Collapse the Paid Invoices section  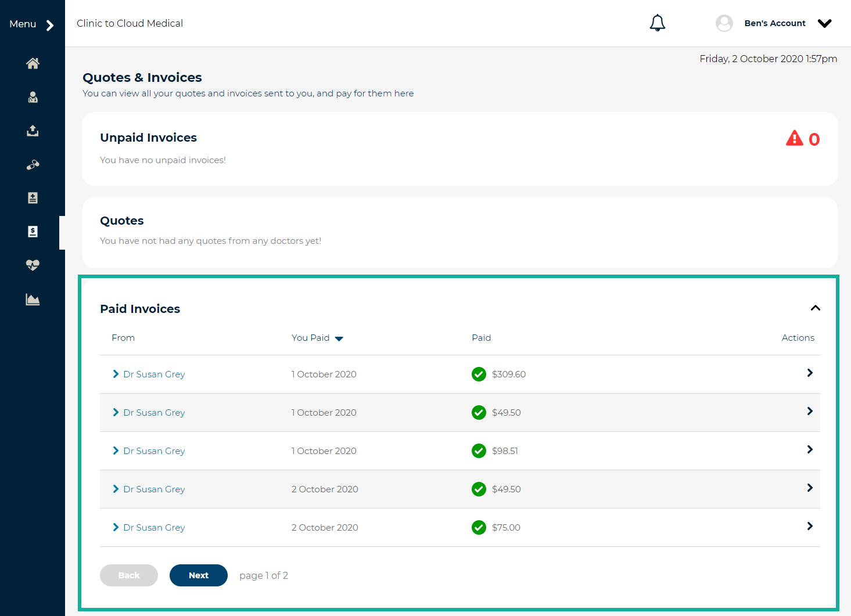[x=815, y=308]
